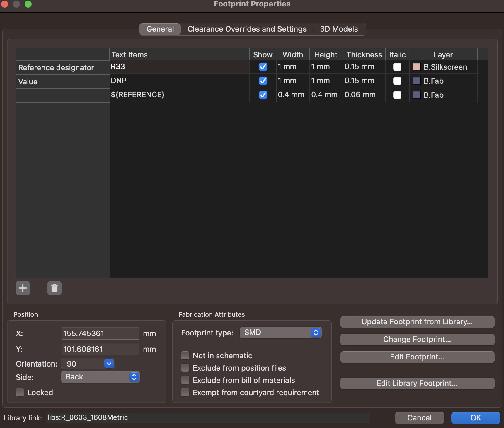Check the Locked option
504x428 pixels.
click(x=20, y=392)
